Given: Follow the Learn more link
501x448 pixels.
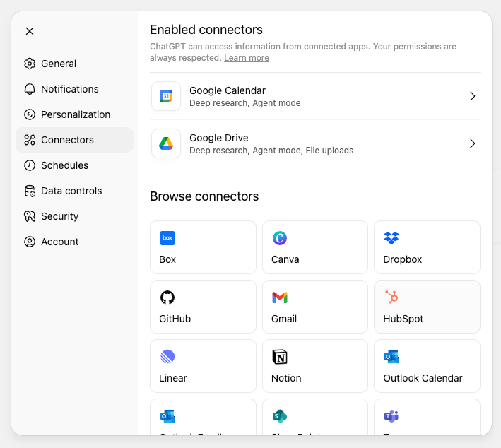Looking at the screenshot, I should pyautogui.click(x=247, y=58).
